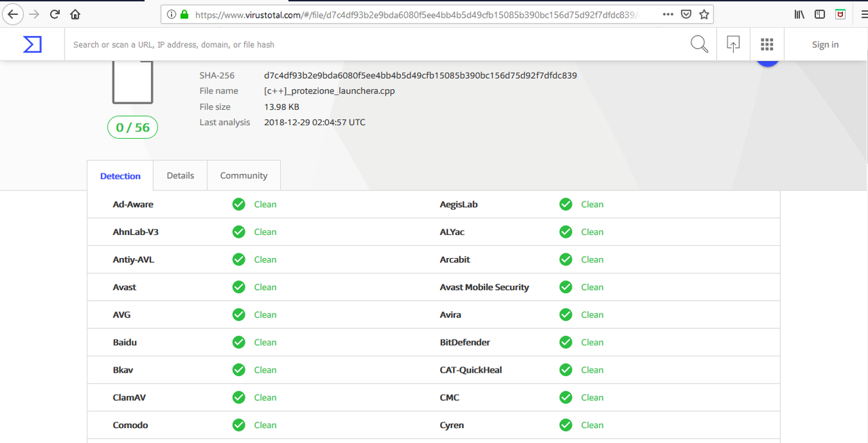
Task: Switch to the Detection tab
Action: click(120, 176)
